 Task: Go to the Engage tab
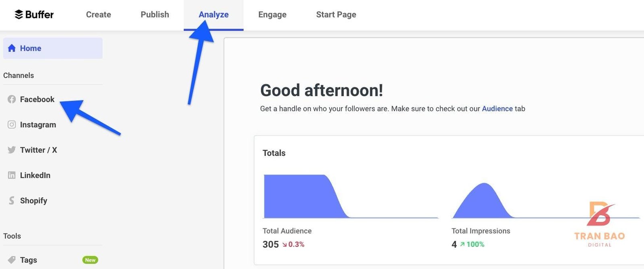click(272, 14)
